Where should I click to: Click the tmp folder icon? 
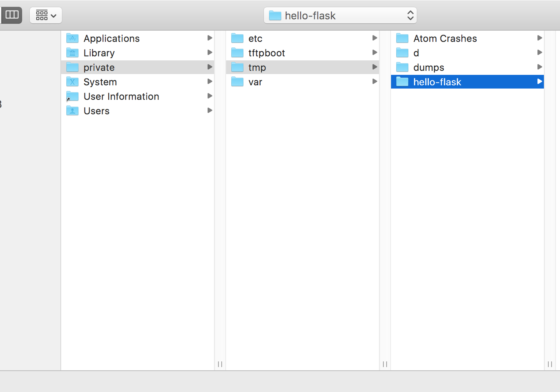pyautogui.click(x=237, y=67)
